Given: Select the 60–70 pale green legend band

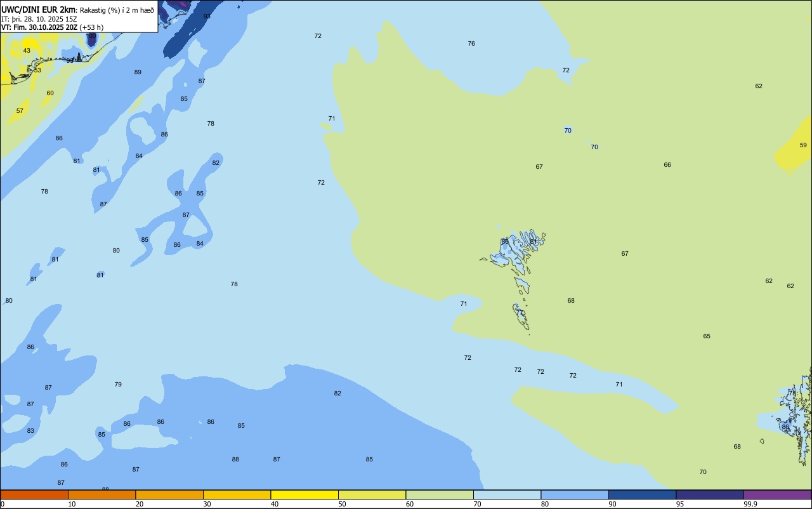Looking at the screenshot, I should pyautogui.click(x=440, y=494).
